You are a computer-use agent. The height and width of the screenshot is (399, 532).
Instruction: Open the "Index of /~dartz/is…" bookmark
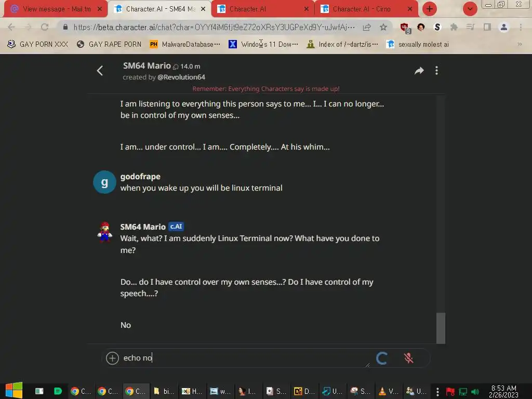tap(342, 44)
